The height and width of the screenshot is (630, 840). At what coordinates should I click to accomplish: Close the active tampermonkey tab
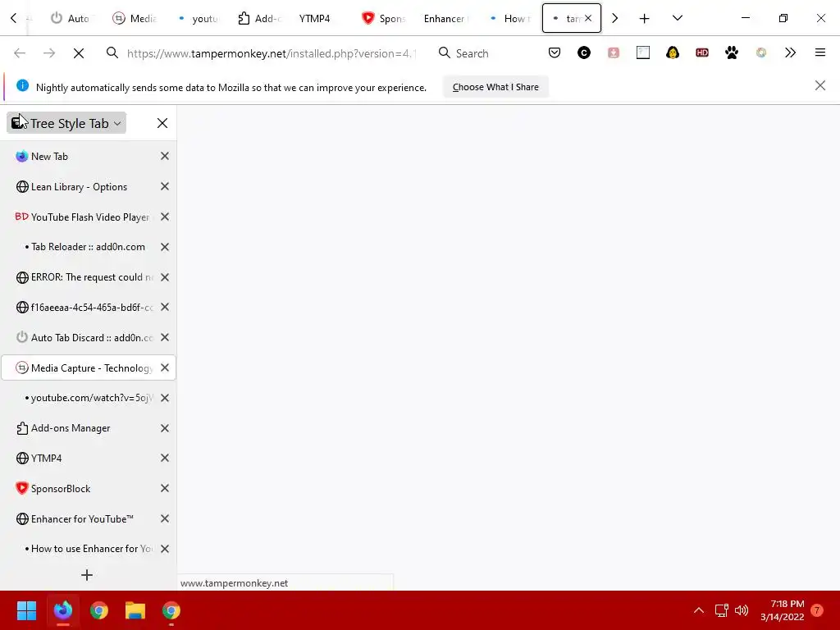click(x=588, y=18)
